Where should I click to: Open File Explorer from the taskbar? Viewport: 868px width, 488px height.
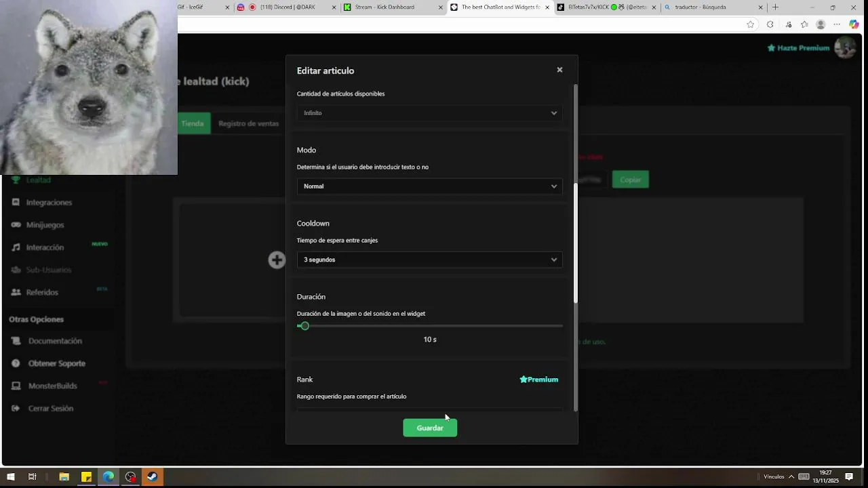pos(64,477)
